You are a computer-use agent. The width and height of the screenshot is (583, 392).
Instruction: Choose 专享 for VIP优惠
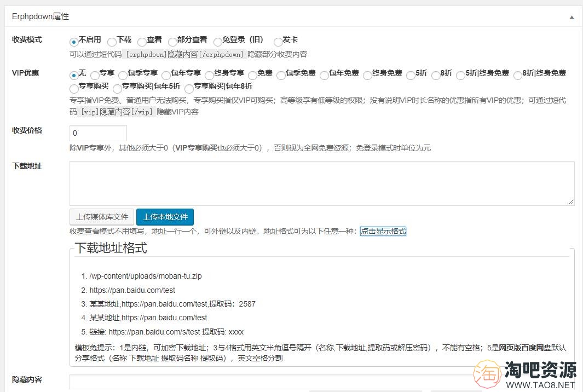click(x=95, y=75)
